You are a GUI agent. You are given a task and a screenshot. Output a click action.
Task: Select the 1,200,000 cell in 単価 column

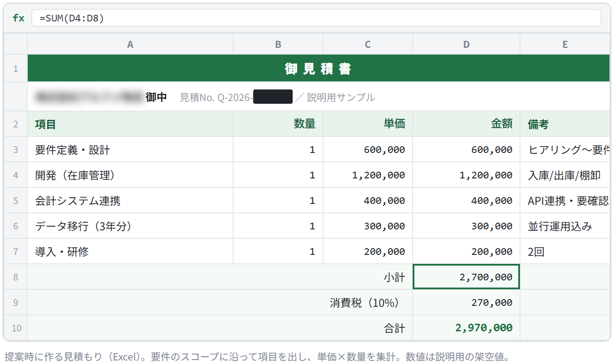368,175
